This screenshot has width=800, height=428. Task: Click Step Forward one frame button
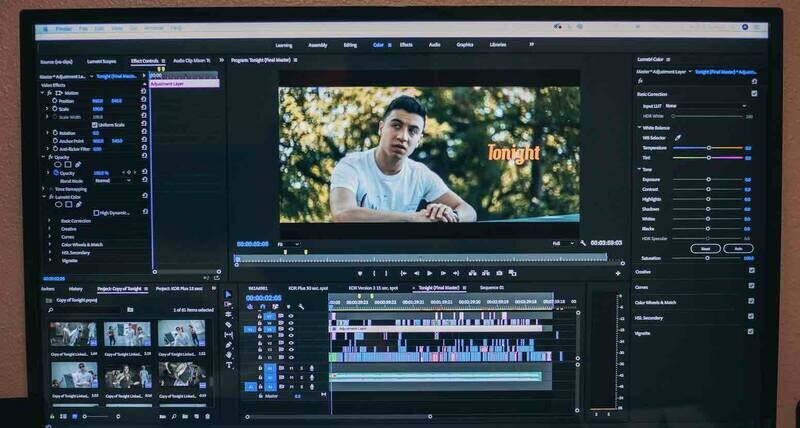point(443,273)
